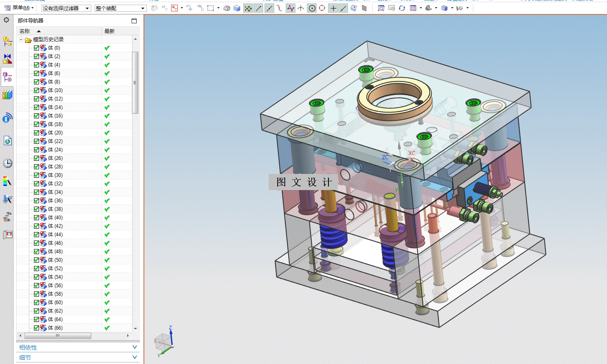
Task: Open the Constraint Navigator sidebar tab
Action: pyautogui.click(x=7, y=59)
